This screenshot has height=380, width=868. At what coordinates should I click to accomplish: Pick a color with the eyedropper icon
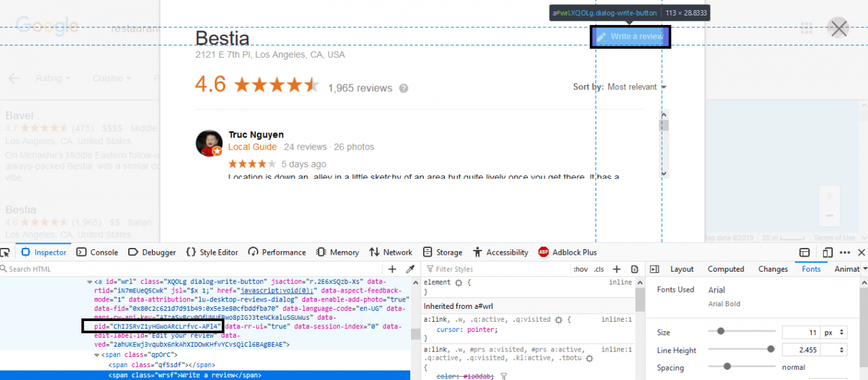coord(410,269)
